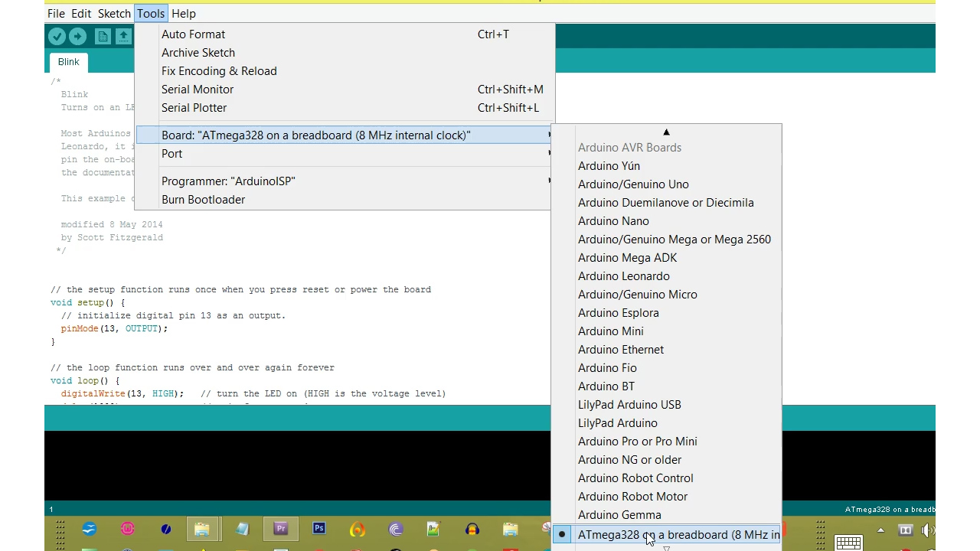Select Fix Encoding & Reload
Viewport: 980px width, 551px height.
point(345,71)
